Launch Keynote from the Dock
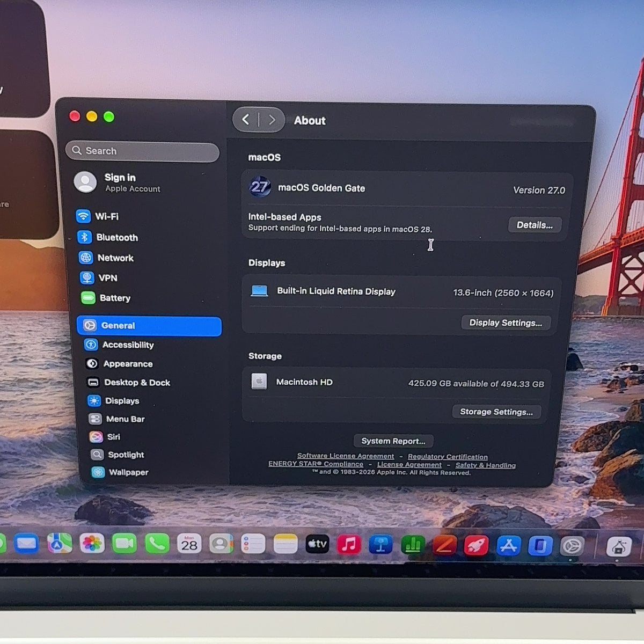This screenshot has width=644, height=644. [x=380, y=545]
